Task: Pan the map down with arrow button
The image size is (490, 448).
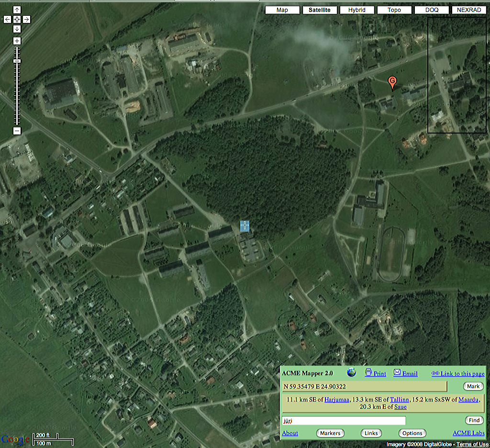Action: pos(17,29)
